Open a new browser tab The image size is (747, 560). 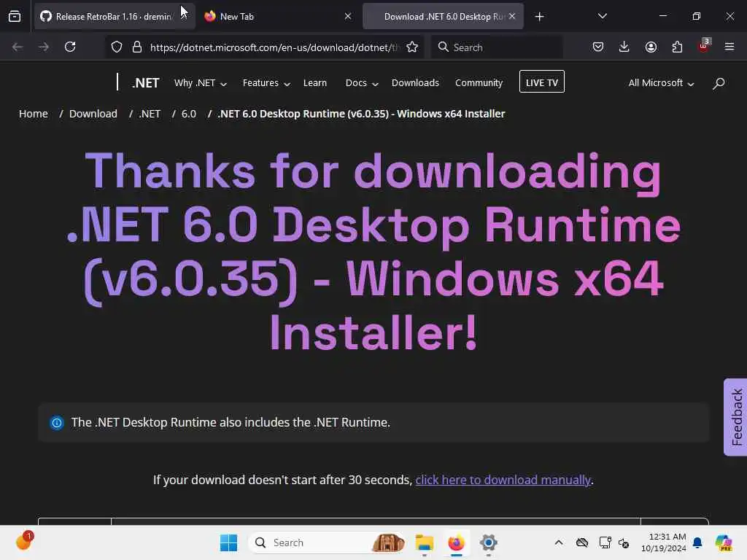(x=539, y=17)
